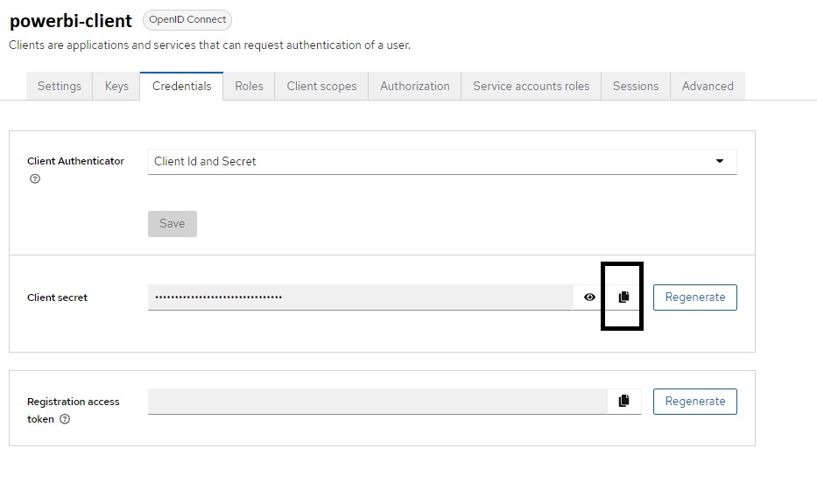Open Service accounts roles tab
The image size is (817, 504).
[x=531, y=87]
